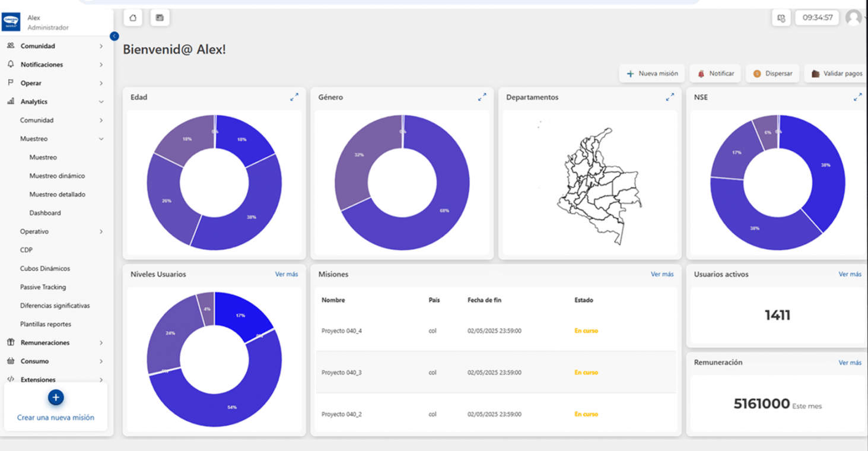The height and width of the screenshot is (451, 868).
Task: Click the Fecha de fin column header
Action: point(484,300)
